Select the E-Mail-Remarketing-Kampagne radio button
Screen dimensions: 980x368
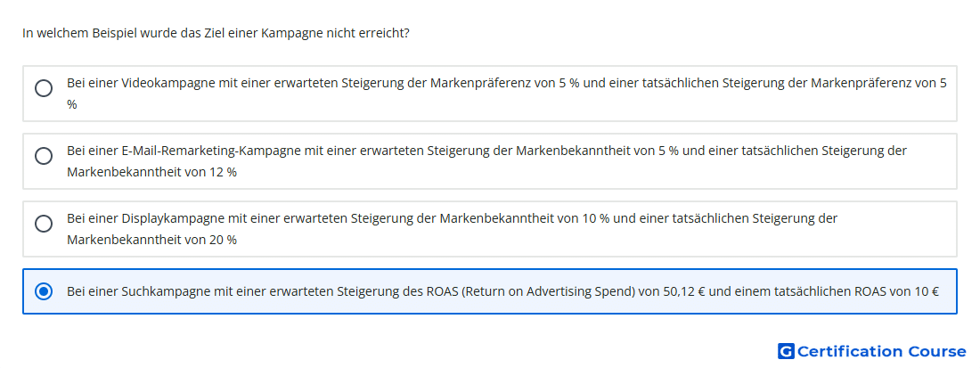44,156
